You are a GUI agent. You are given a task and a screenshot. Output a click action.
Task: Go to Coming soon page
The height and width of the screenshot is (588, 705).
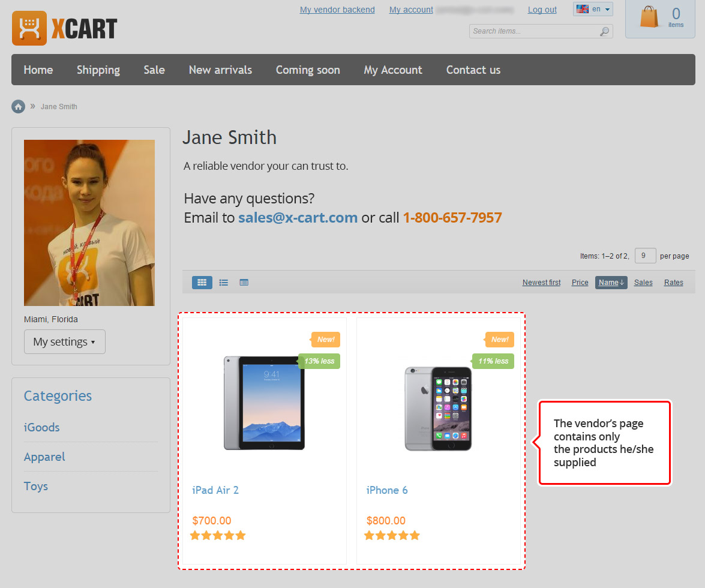[308, 70]
